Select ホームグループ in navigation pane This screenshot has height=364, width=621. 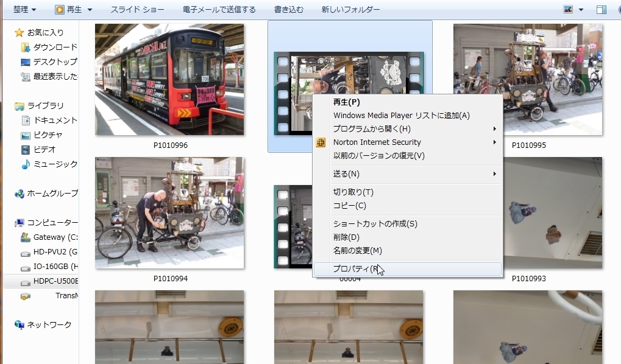coord(52,194)
